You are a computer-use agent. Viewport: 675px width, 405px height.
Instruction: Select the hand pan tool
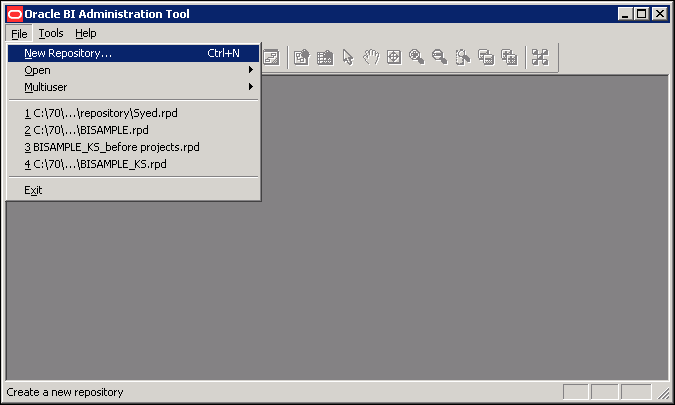pos(371,57)
